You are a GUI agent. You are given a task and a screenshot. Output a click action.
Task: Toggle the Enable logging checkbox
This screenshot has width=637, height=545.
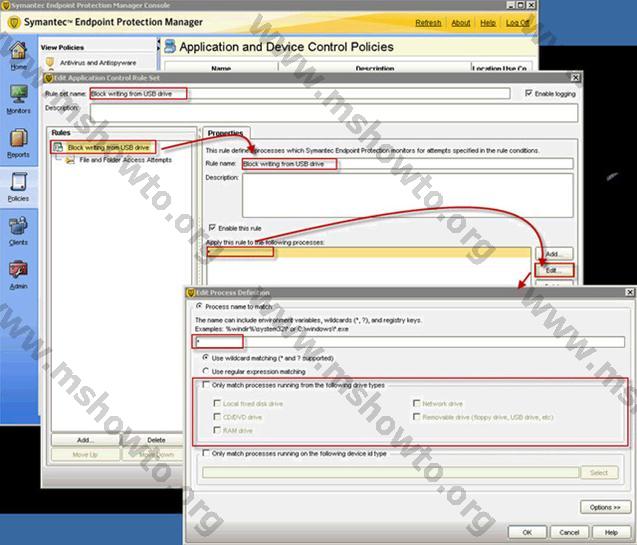tap(529, 93)
